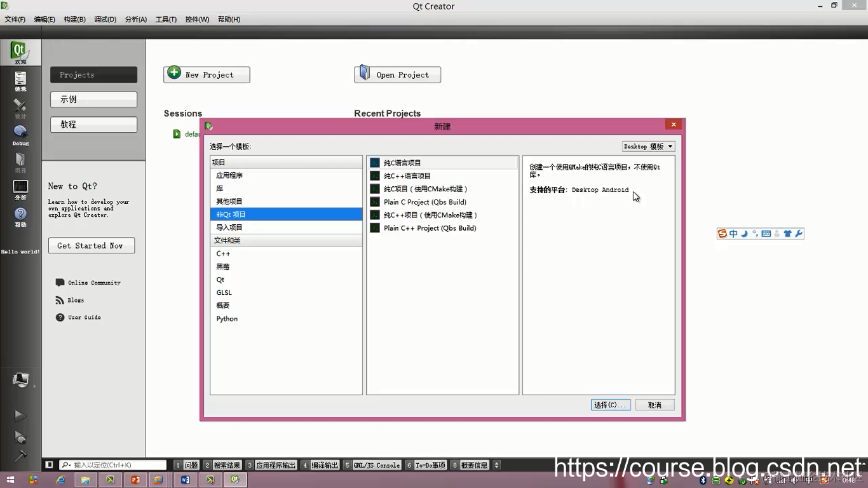
Task: Click the IME soft keyboard icon
Action: (766, 234)
